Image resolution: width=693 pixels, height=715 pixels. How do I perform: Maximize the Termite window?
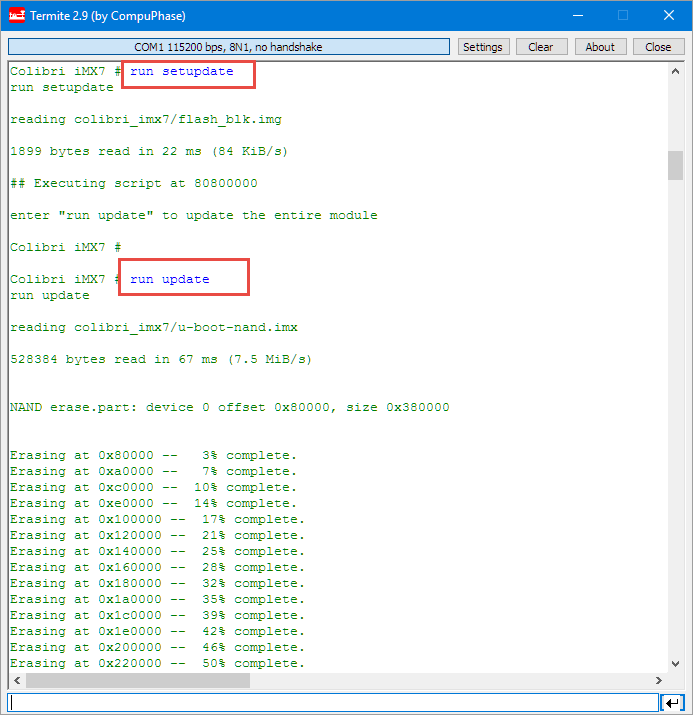pos(622,16)
